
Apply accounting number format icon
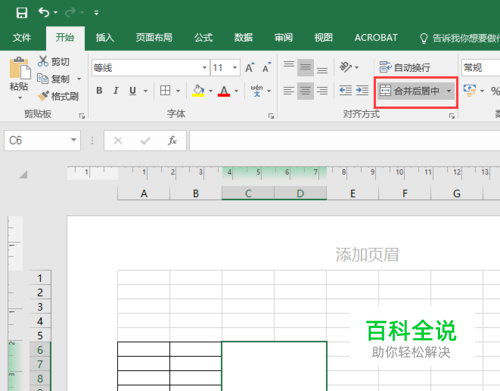470,90
